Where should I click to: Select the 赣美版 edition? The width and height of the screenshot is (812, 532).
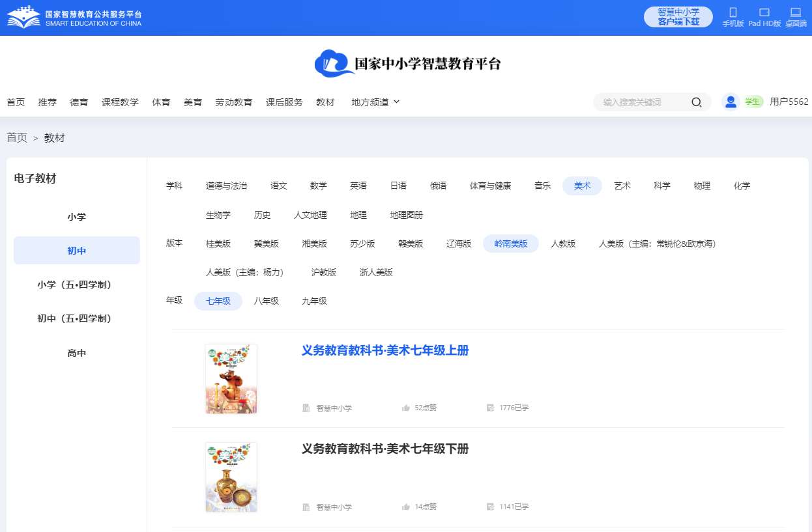411,244
